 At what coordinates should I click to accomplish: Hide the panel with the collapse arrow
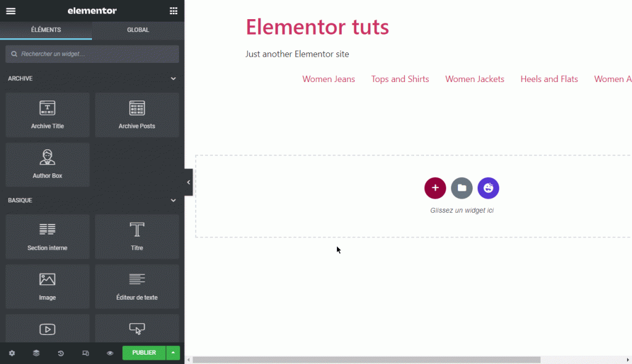click(188, 182)
